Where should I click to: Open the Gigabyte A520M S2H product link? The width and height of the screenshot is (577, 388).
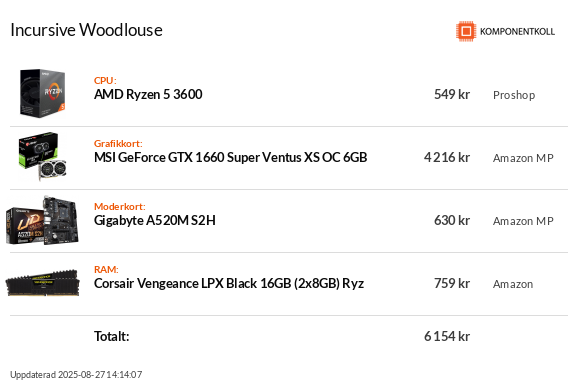pos(155,221)
